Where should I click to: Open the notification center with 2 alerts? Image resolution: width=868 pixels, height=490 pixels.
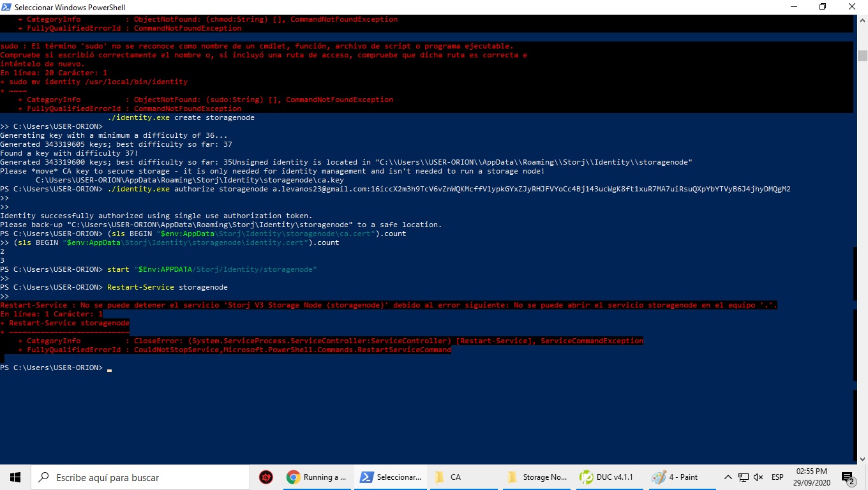(848, 477)
